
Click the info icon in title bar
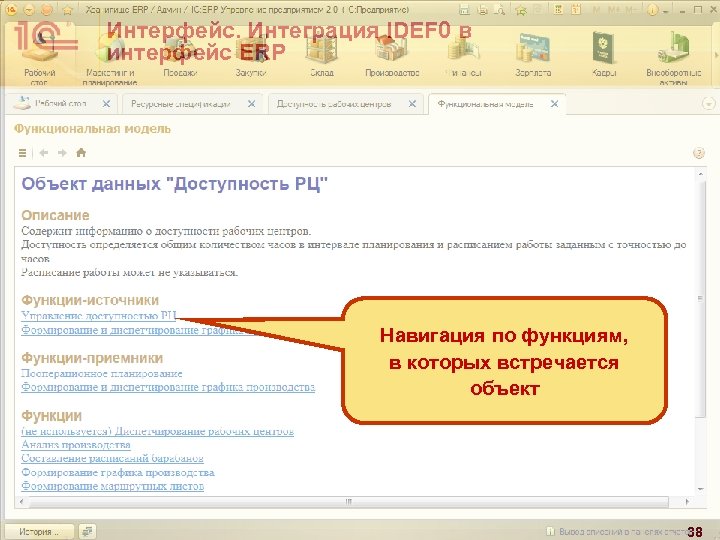tap(652, 10)
